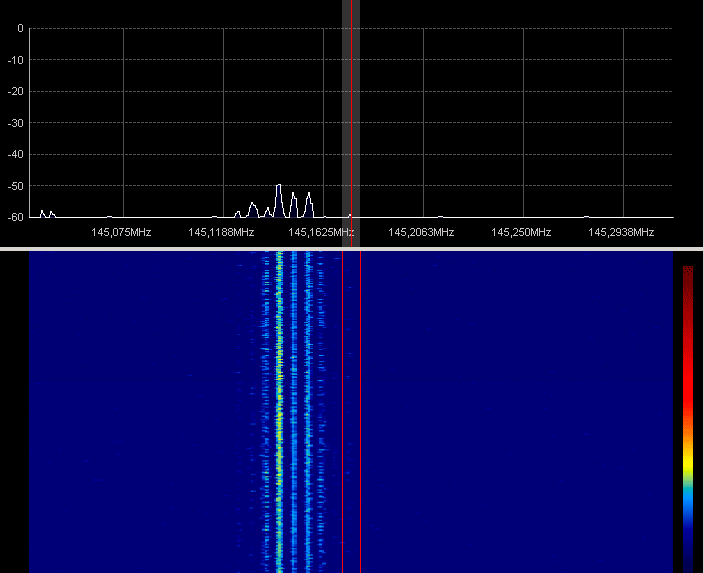Click the 145,2063MHz frequency label

[x=421, y=232]
